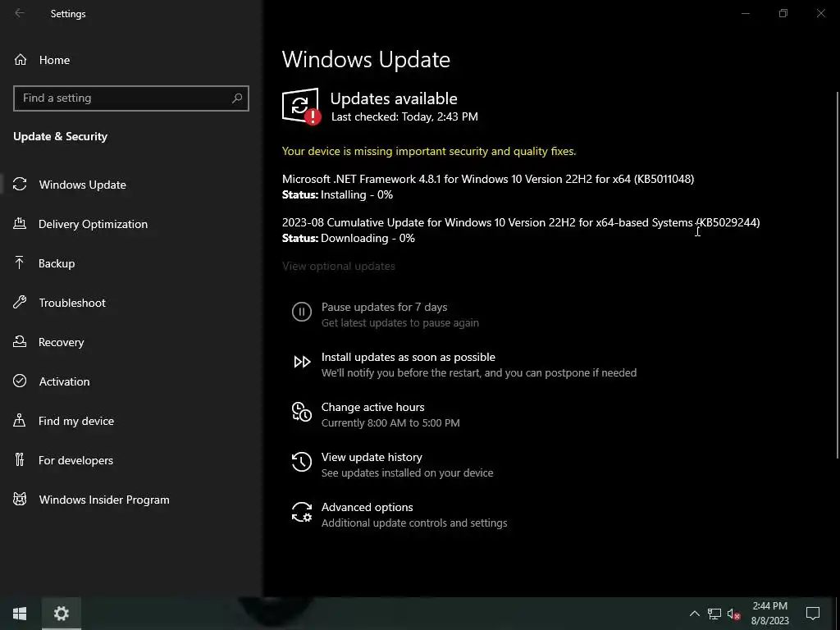
Task: Click the 'Last checked: Today, 2:43 PM' text
Action: 404,116
